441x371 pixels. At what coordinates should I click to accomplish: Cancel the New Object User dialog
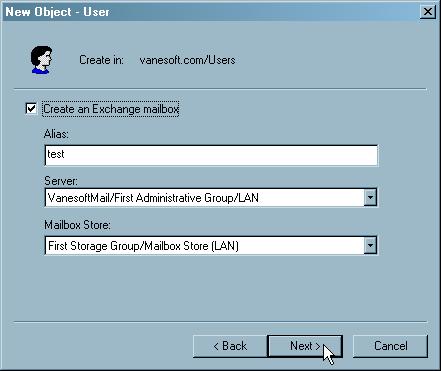[x=390, y=346]
